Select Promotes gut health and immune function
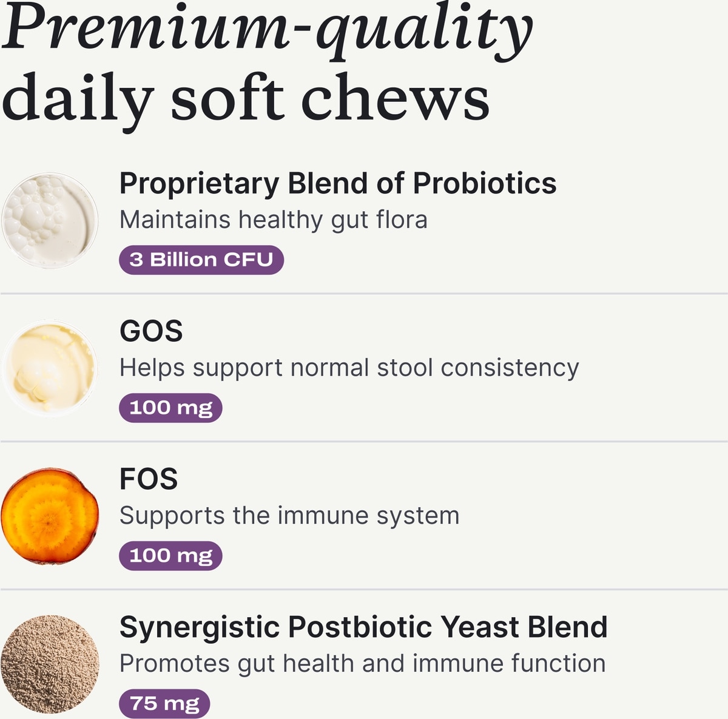The width and height of the screenshot is (728, 719). point(362,664)
